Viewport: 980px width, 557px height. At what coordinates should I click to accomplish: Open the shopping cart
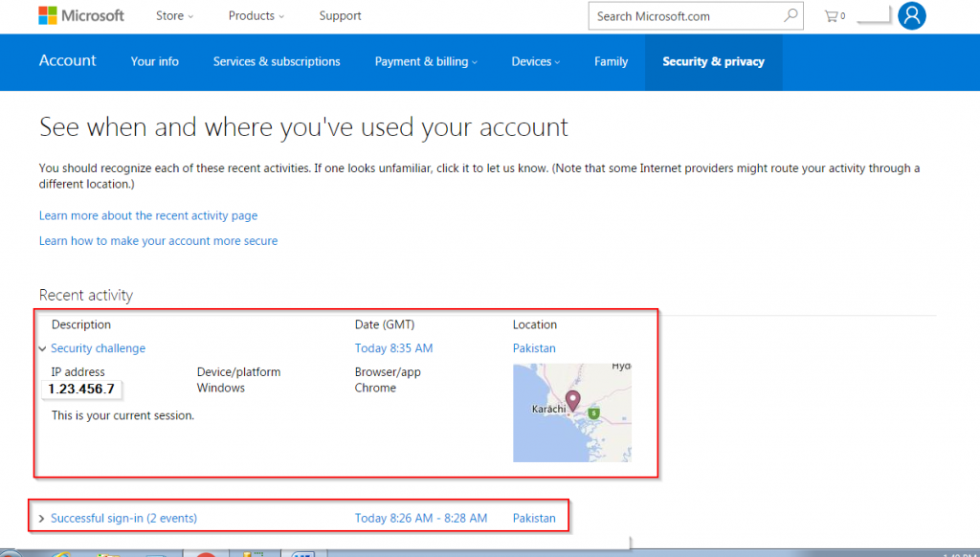(x=834, y=16)
